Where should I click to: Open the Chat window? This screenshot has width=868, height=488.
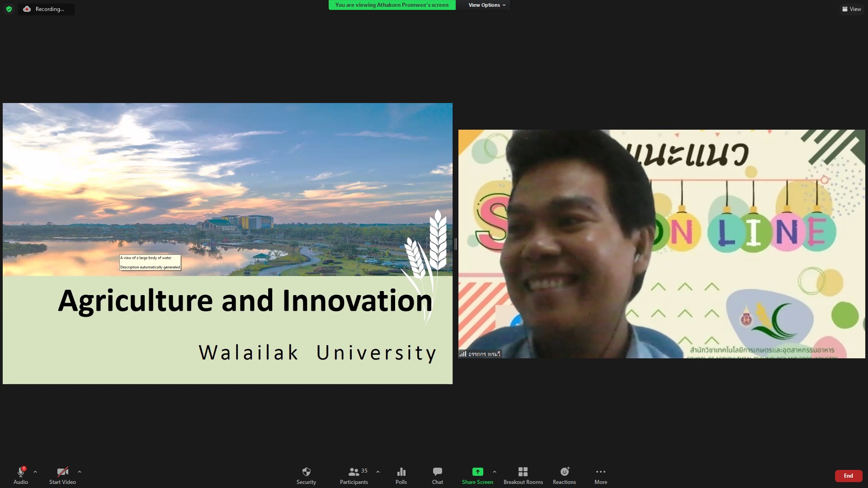(437, 475)
